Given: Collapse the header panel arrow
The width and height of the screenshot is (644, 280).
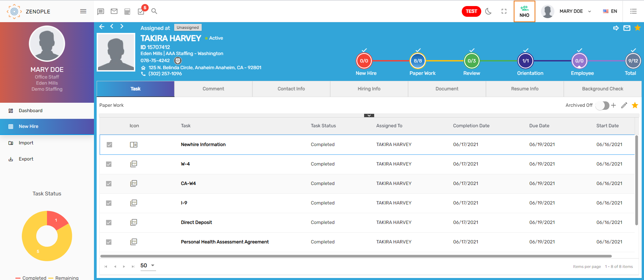Looking at the screenshot, I should [x=369, y=115].
